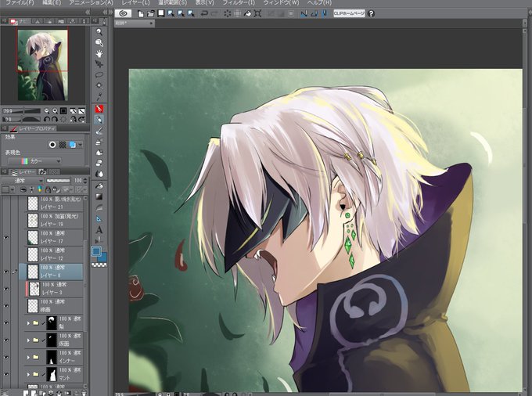Open the フィルター(I) menu

pyautogui.click(x=239, y=2)
